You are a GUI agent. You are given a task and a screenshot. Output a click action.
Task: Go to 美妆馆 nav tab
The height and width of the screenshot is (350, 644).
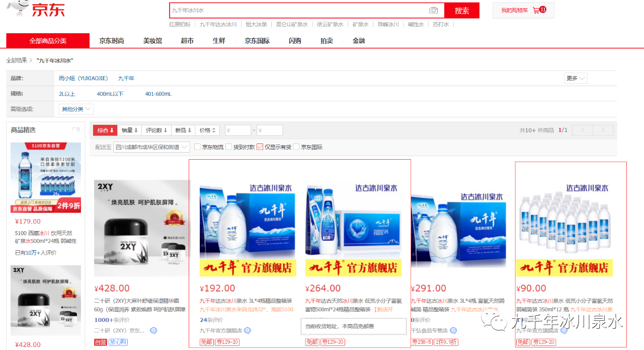pyautogui.click(x=152, y=41)
